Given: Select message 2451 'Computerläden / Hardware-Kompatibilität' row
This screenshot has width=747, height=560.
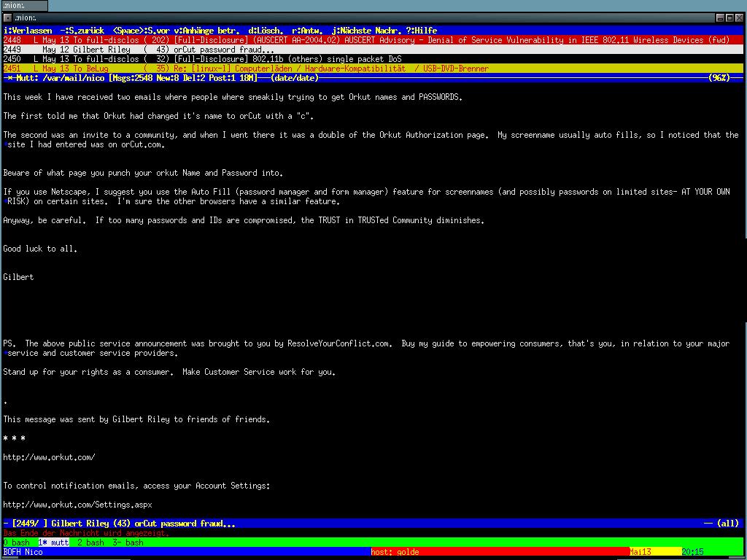Looking at the screenshot, I should [373, 69].
